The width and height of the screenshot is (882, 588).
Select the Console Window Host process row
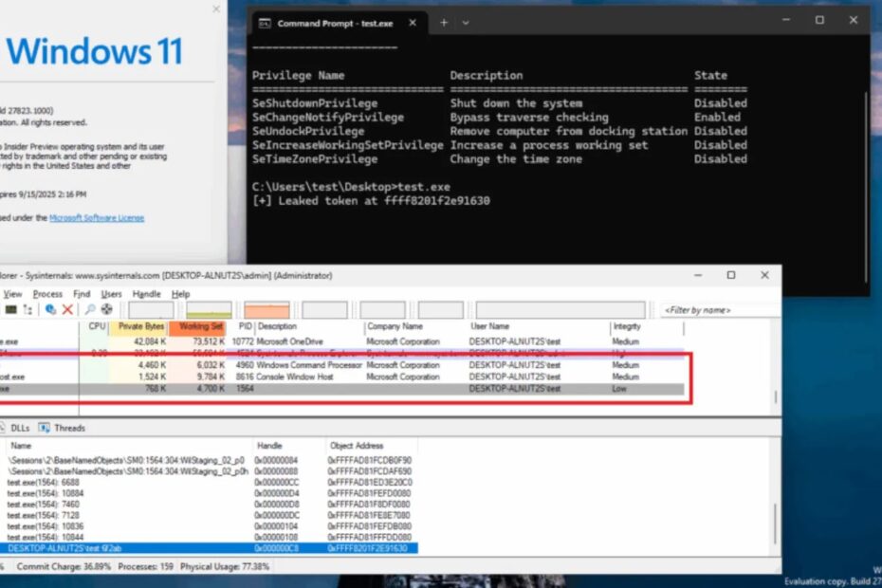click(x=342, y=377)
